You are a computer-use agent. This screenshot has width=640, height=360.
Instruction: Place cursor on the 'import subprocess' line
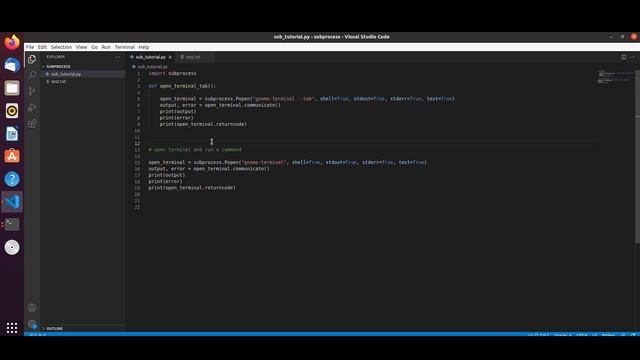point(172,73)
